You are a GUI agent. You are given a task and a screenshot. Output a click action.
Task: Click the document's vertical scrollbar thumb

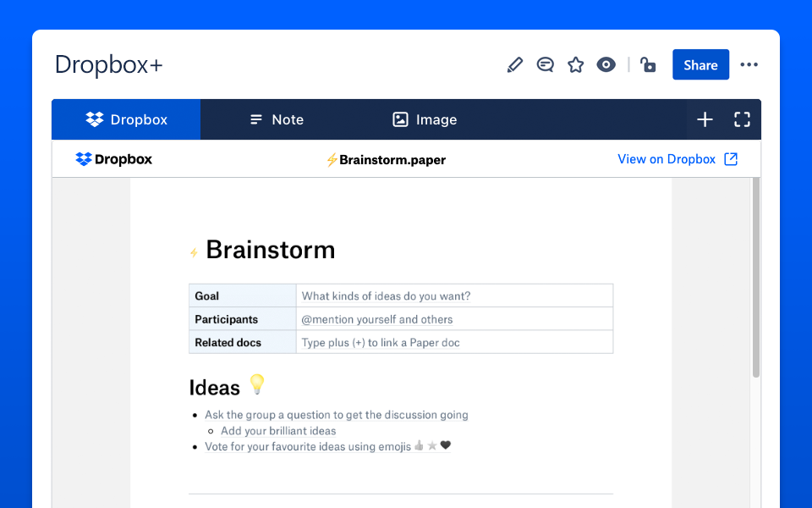(x=755, y=278)
